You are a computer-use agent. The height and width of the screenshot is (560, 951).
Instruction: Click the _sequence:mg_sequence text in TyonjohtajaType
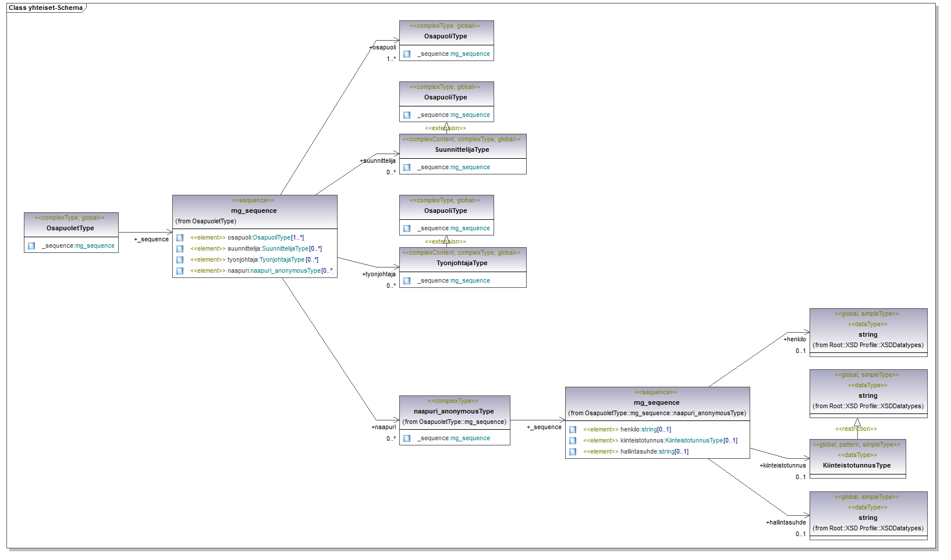(453, 281)
